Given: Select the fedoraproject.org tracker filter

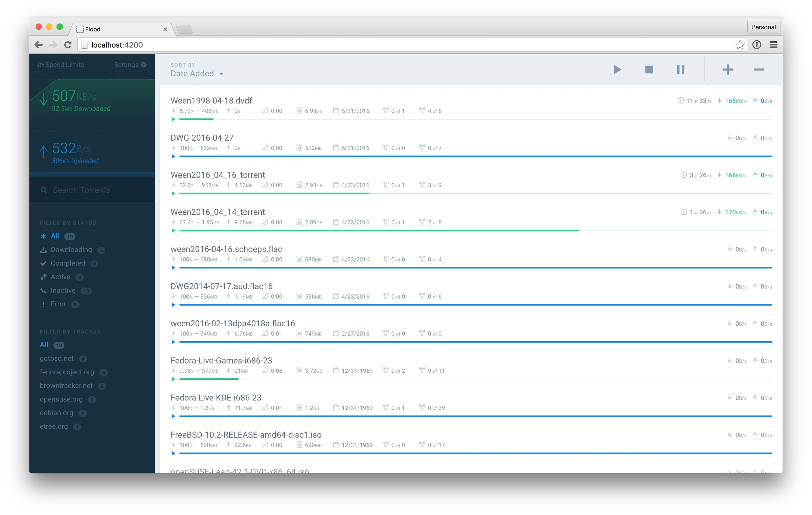Looking at the screenshot, I should coord(67,372).
